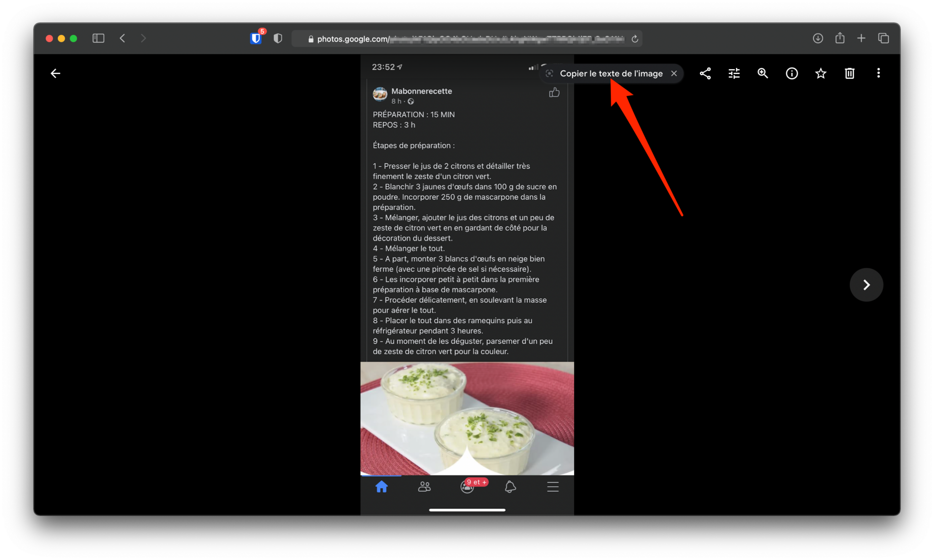
Task: Dismiss the copy text chip
Action: 674,73
